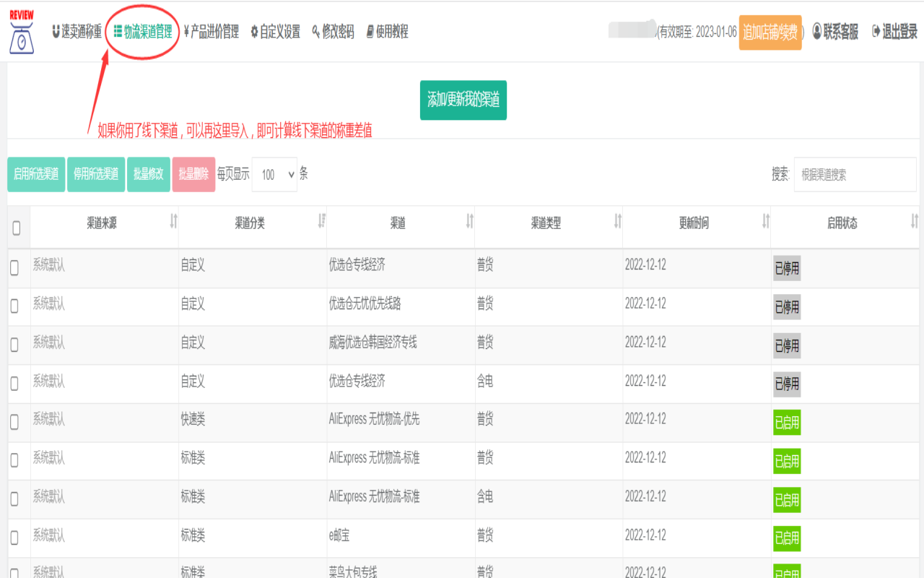Screen dimensions: 924x578
Task: Click the 威海优选仓韩国经济专线 channel name
Action: pos(372,342)
